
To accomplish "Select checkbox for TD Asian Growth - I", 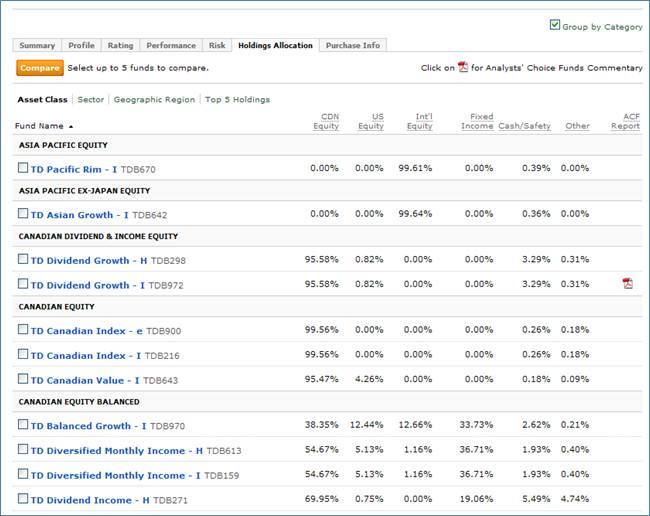I will (x=23, y=213).
